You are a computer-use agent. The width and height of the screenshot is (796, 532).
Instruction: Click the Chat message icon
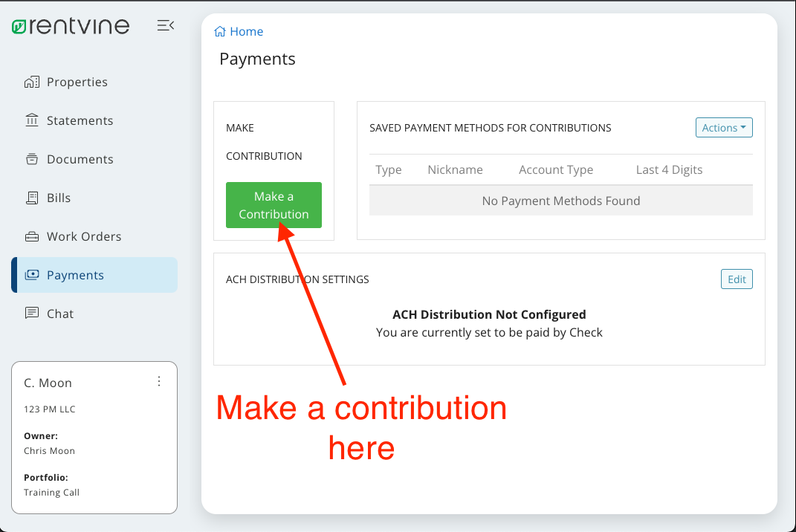pyautogui.click(x=31, y=314)
